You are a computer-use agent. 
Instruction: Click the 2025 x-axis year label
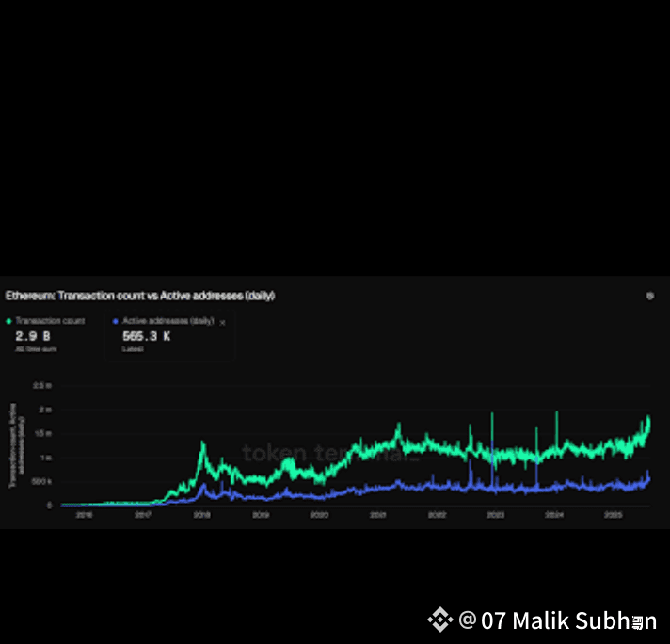point(613,515)
